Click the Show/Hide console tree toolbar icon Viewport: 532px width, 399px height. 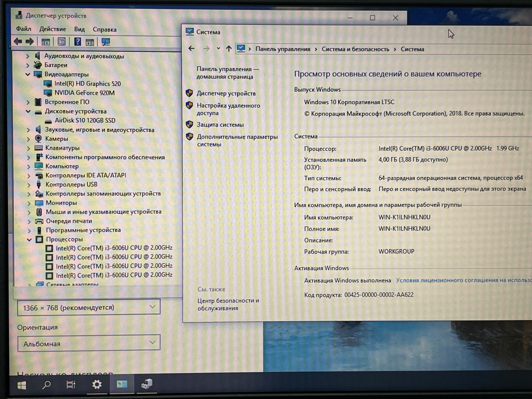tap(46, 42)
